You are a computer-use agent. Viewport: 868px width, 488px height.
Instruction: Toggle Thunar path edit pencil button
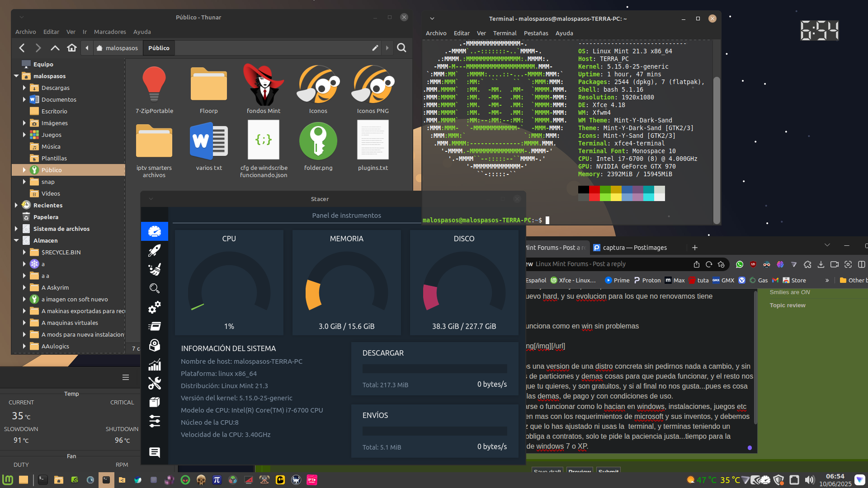click(375, 48)
